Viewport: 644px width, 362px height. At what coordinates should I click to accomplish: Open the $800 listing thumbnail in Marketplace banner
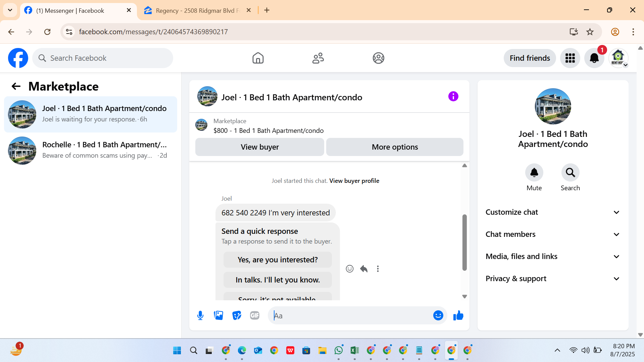[x=201, y=125]
